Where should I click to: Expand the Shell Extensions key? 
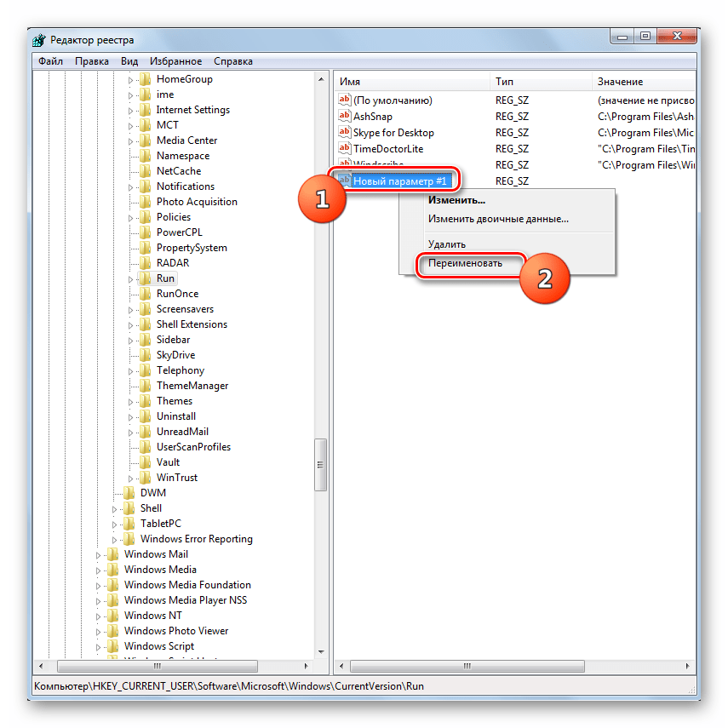coord(130,325)
